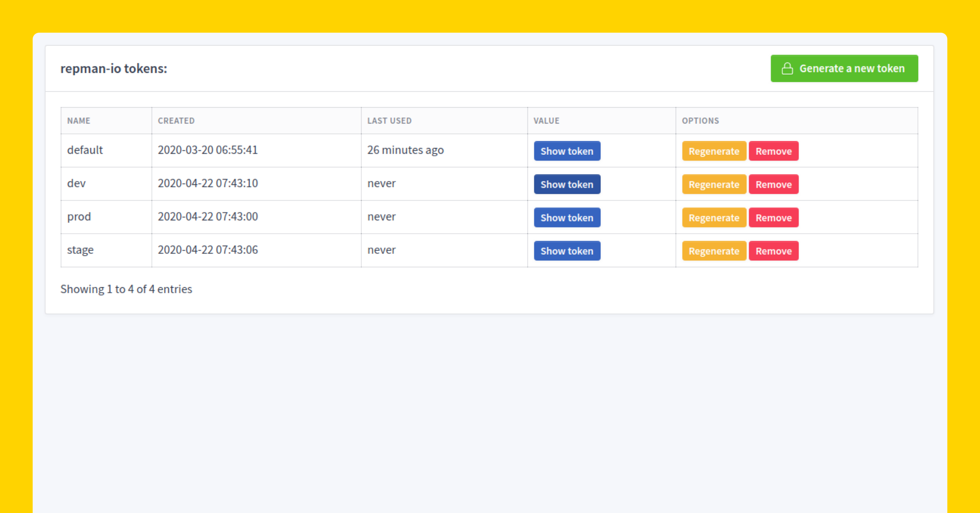Regenerate the stage token
The width and height of the screenshot is (980, 513).
[713, 251]
